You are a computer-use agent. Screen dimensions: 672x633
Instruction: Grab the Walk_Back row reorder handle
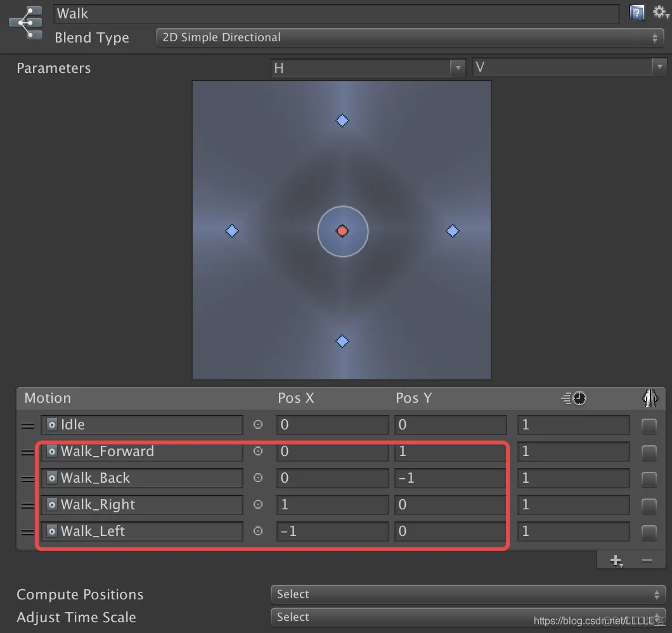[x=28, y=479]
